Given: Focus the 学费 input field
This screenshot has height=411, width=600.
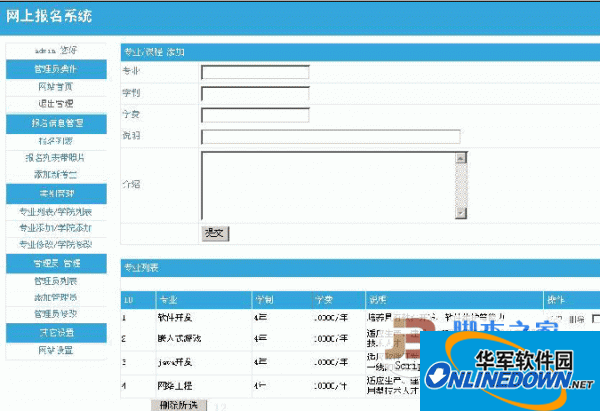Looking at the screenshot, I should pos(255,115).
